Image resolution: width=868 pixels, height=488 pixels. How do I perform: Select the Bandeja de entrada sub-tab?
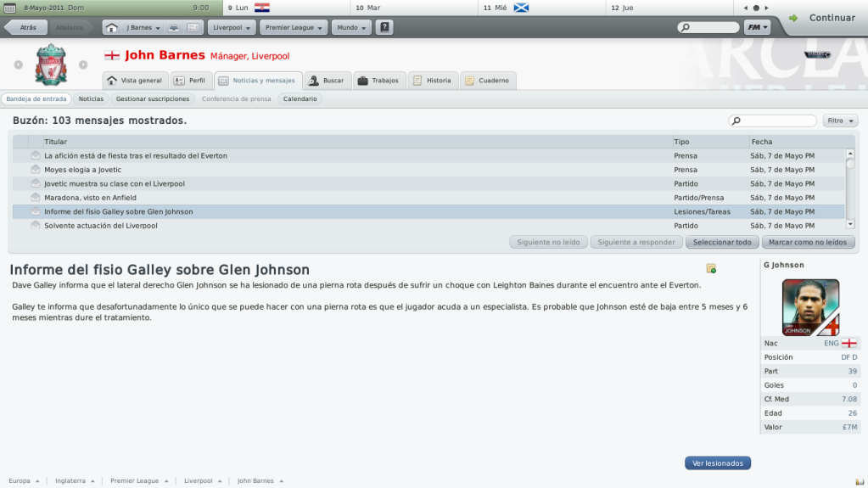(36, 98)
